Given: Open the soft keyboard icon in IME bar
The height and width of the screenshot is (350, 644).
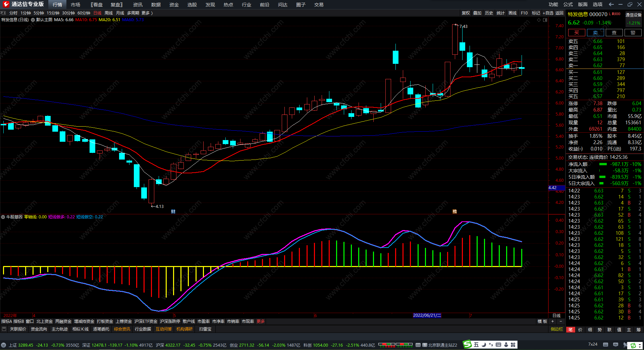Looking at the screenshot, I should [498, 345].
